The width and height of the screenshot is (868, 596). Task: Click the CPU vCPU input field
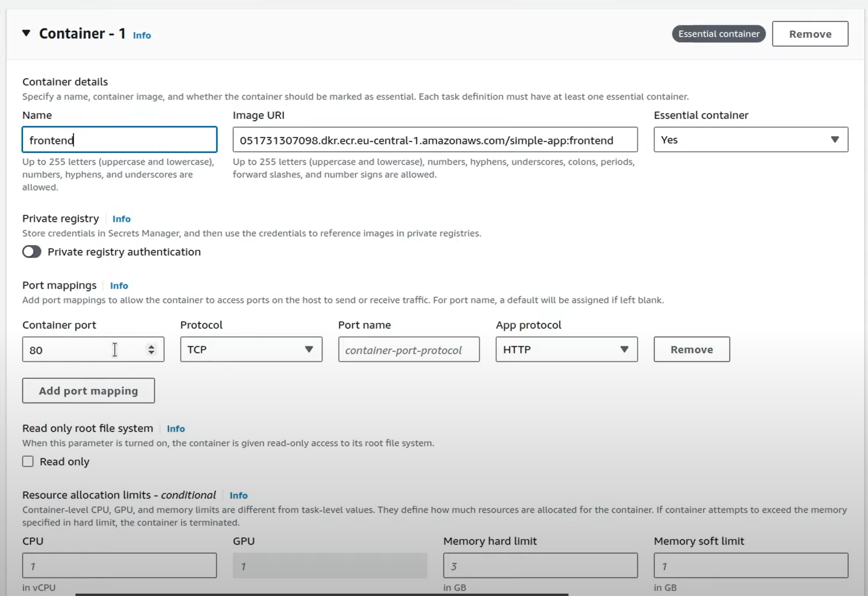pos(119,566)
